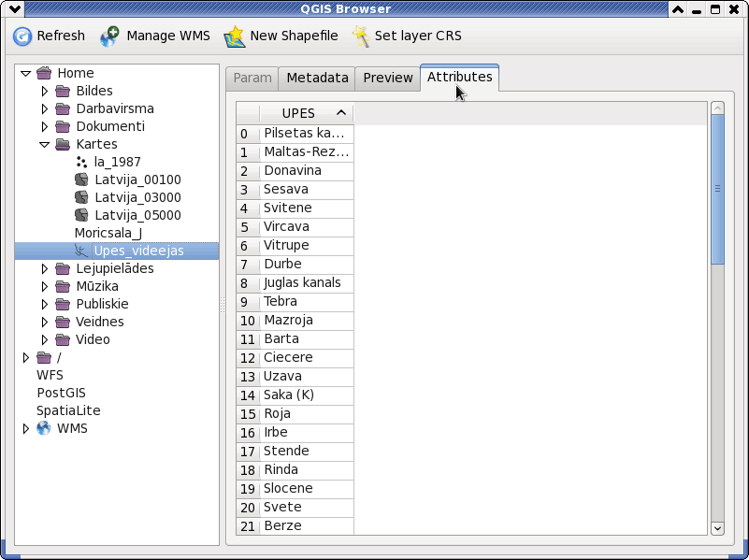Select the Bildes folder icon
Viewport: 749px width, 560px height.
[x=63, y=91]
